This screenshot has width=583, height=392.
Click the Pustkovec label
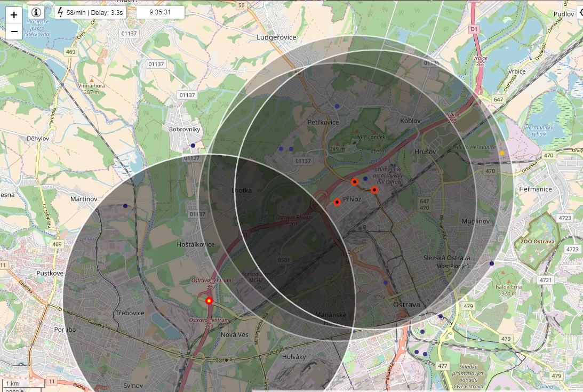[x=50, y=274]
